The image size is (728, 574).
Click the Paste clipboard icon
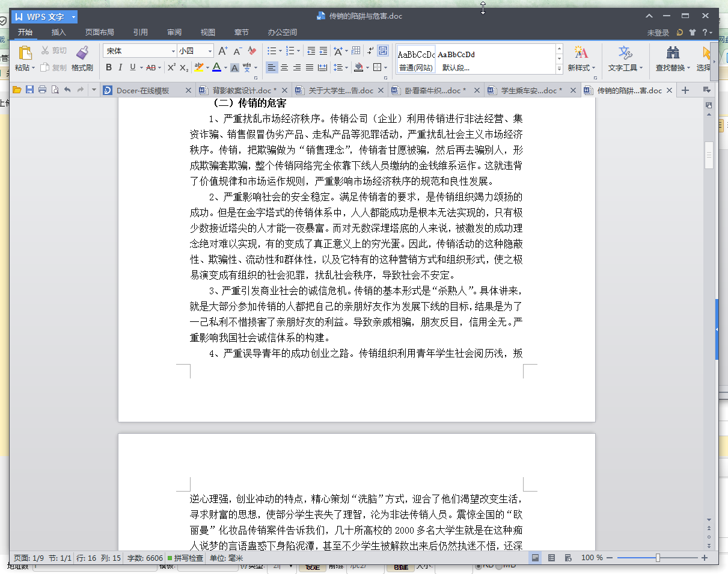point(25,54)
